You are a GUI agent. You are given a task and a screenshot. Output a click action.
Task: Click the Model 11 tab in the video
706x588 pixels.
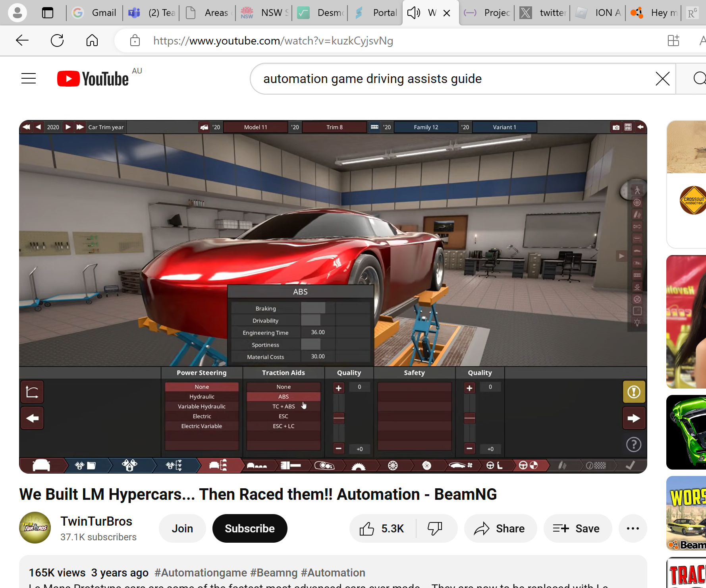click(256, 127)
